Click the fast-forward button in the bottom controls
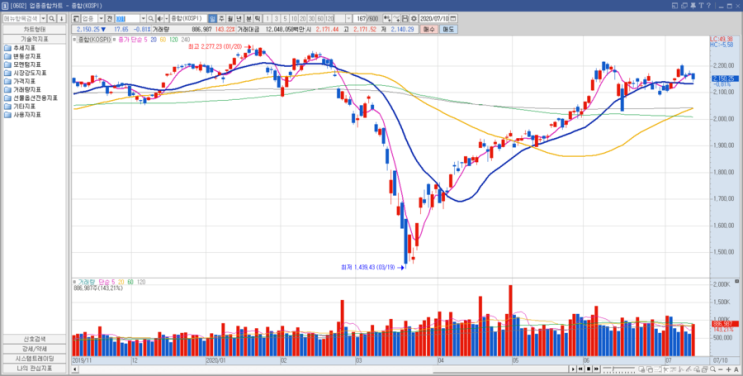 click(596, 369)
